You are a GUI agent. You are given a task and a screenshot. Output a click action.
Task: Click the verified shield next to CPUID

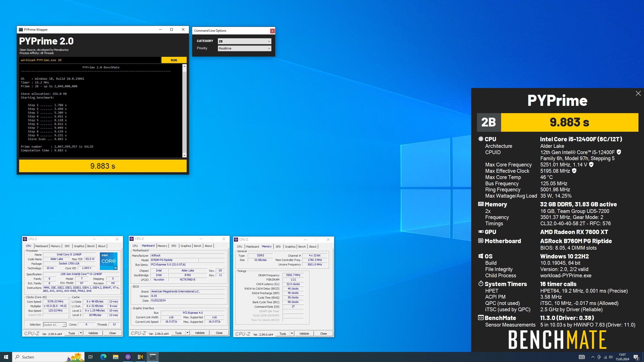point(619,152)
